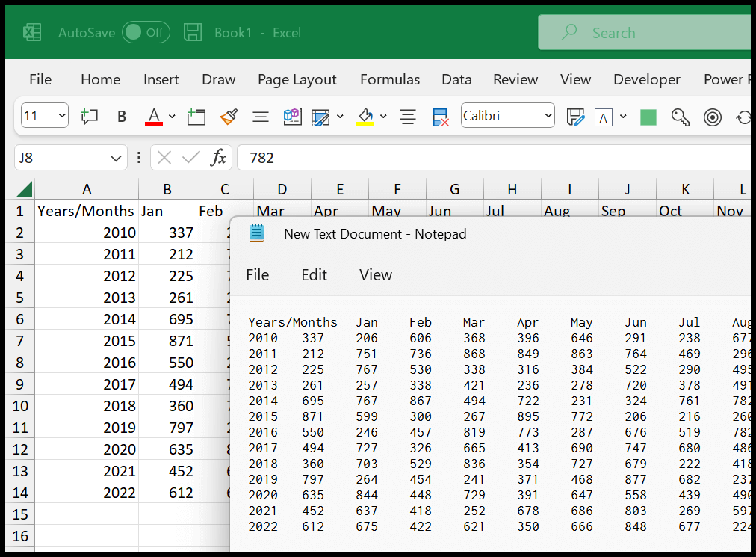Click the yellow fill color bucket
This screenshot has width=756, height=557.
coord(365,117)
